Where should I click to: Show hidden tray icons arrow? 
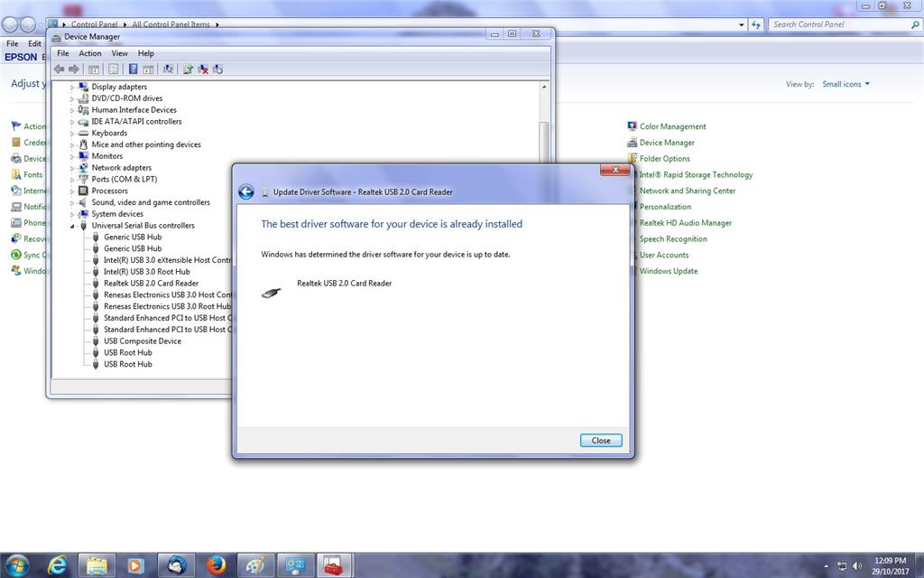(826, 565)
